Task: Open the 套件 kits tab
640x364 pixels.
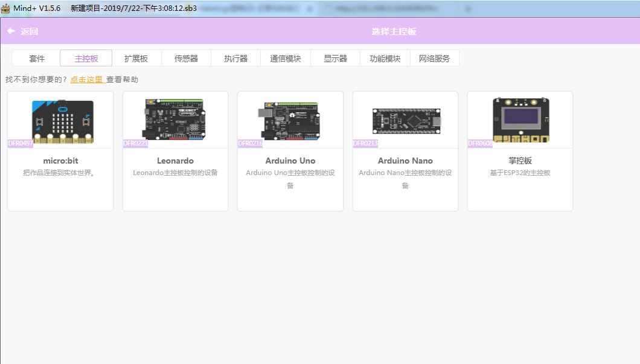Action: pos(36,59)
